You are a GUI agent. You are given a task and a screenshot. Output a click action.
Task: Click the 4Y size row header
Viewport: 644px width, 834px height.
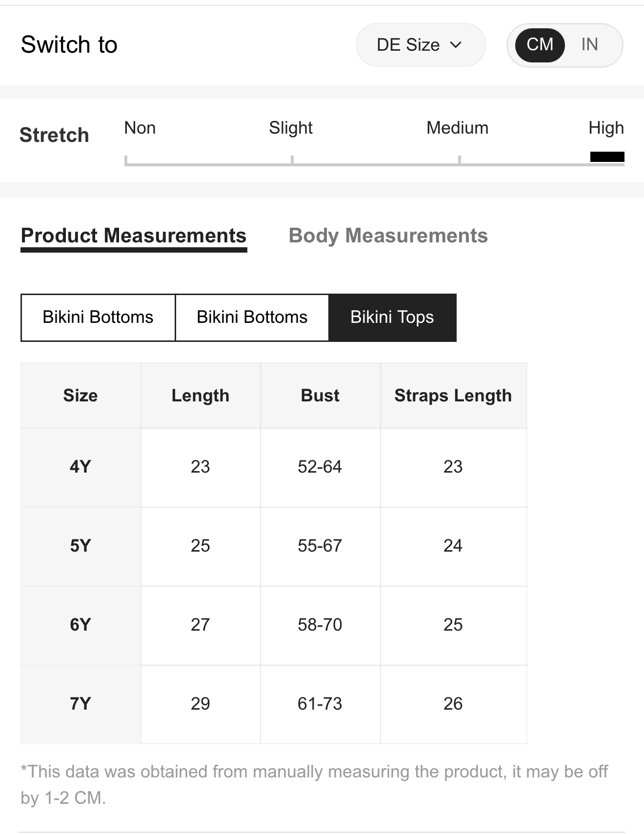(x=80, y=467)
